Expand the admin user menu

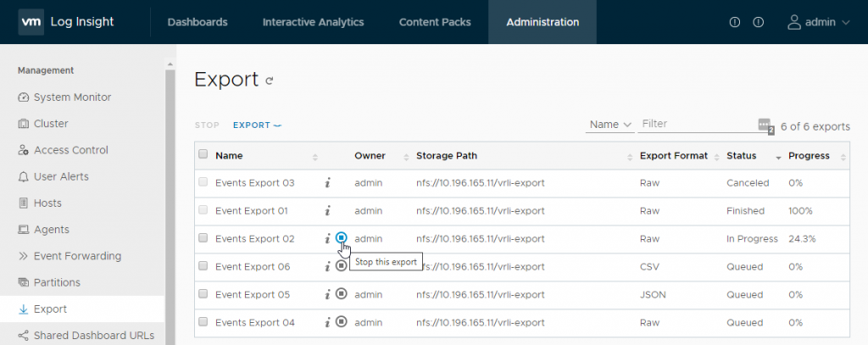(x=818, y=22)
